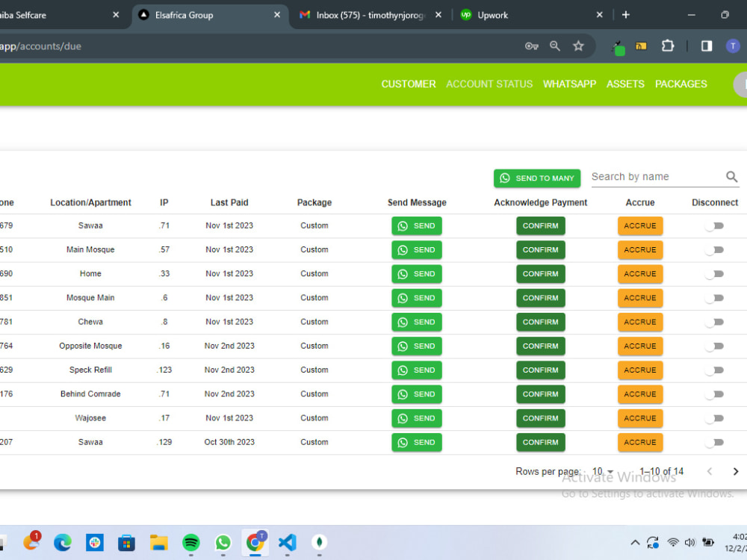Open the WHATSAPP nav item
The width and height of the screenshot is (747, 560).
pos(569,84)
